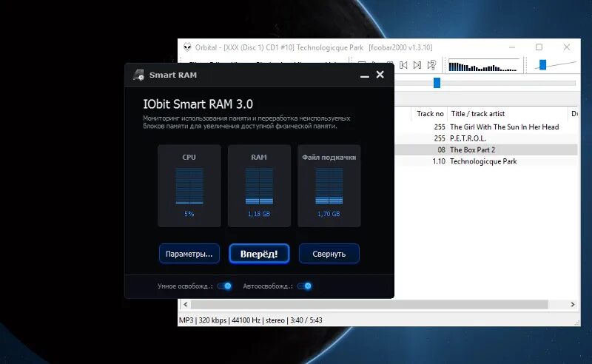The height and width of the screenshot is (364, 592).
Task: Click the CPU usage meter panel
Action: pyautogui.click(x=189, y=186)
